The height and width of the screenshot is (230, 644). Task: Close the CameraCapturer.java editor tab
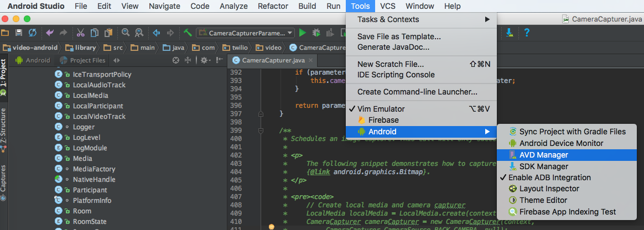point(310,60)
